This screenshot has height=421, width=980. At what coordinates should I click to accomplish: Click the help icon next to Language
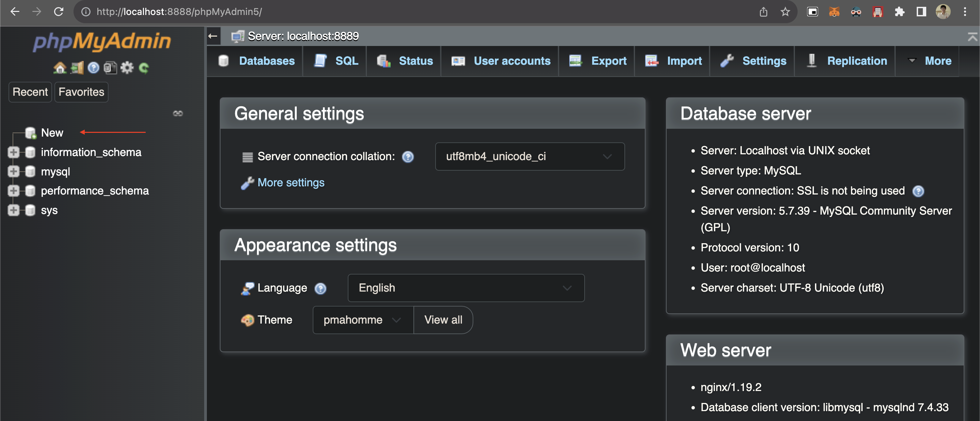(x=320, y=289)
